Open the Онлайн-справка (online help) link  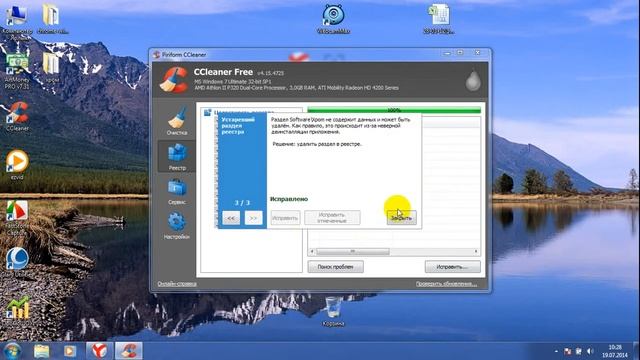(x=177, y=284)
